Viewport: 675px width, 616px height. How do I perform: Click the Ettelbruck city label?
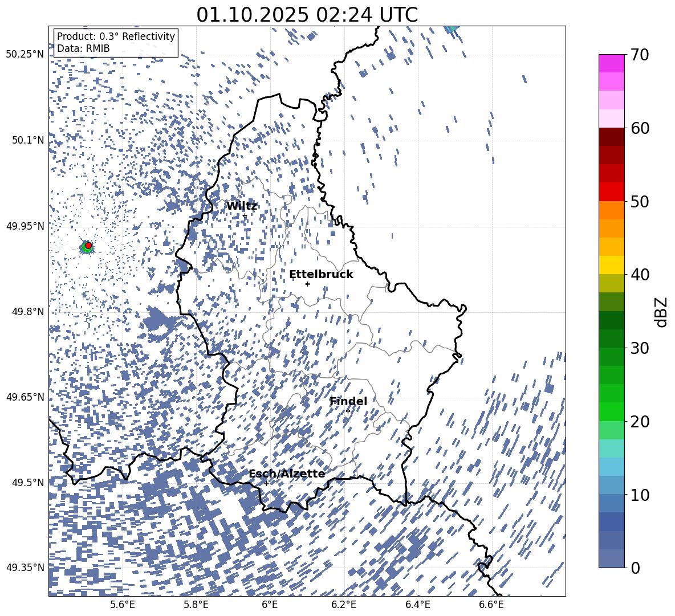[x=321, y=275]
